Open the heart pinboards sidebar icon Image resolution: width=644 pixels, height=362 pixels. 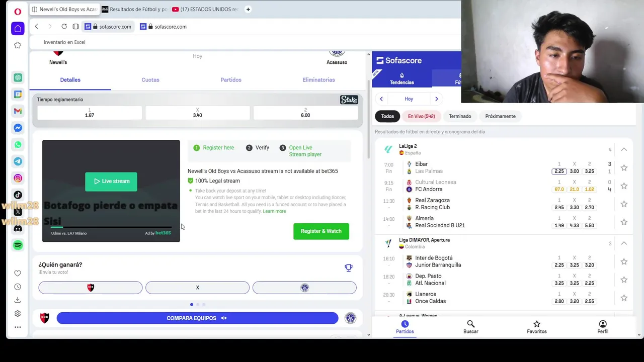18,274
